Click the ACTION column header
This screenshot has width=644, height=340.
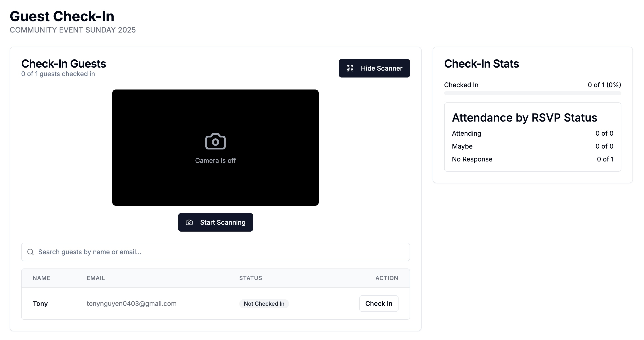[x=387, y=278]
